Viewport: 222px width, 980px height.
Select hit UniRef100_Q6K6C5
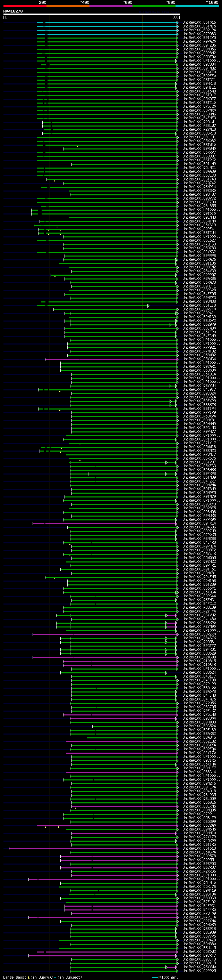199,459
